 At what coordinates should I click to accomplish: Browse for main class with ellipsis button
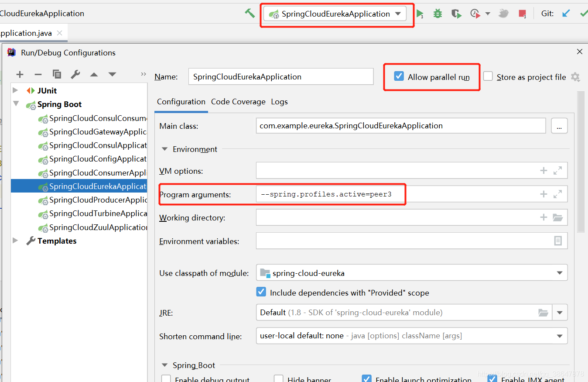[559, 126]
